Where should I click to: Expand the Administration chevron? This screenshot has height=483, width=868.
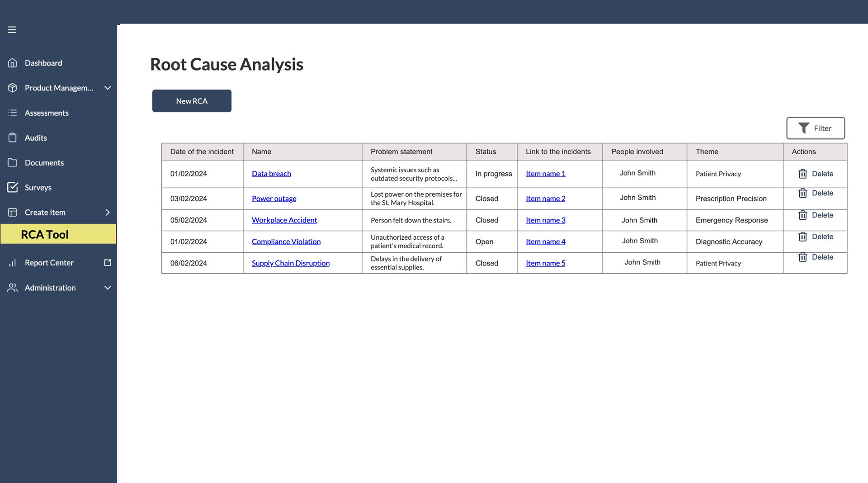(108, 288)
